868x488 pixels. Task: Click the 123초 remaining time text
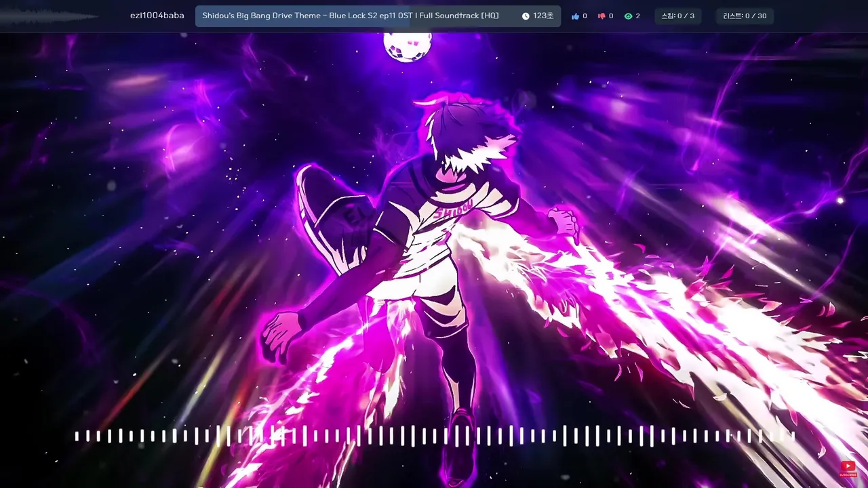point(543,16)
